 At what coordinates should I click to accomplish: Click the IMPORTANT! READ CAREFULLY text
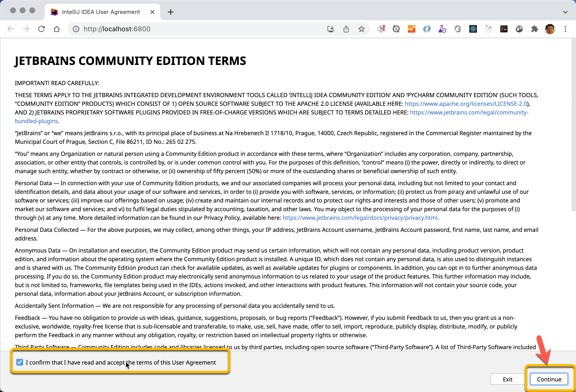(57, 83)
